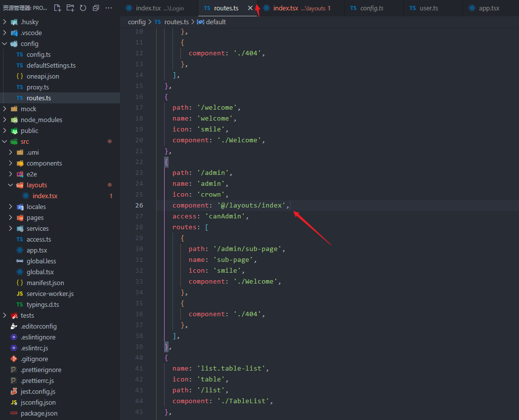Click the 'list.table-list' name string
The width and height of the screenshot is (519, 420).
231,369
